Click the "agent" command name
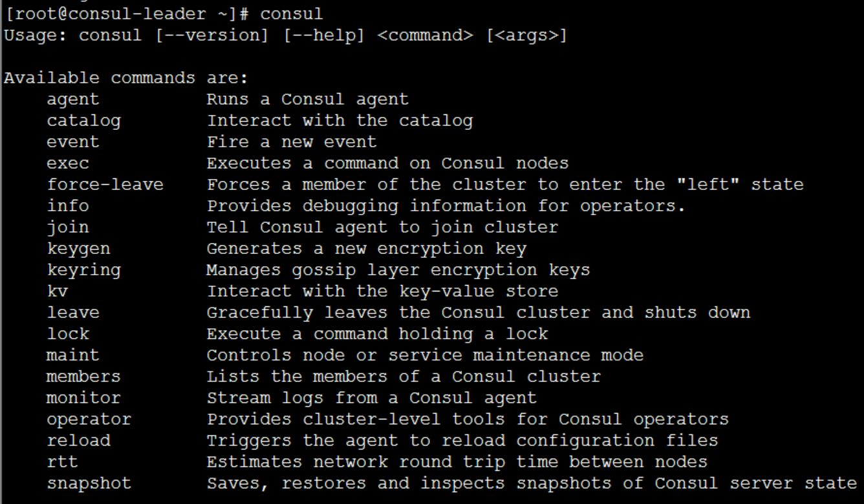864x504 pixels. (x=73, y=100)
